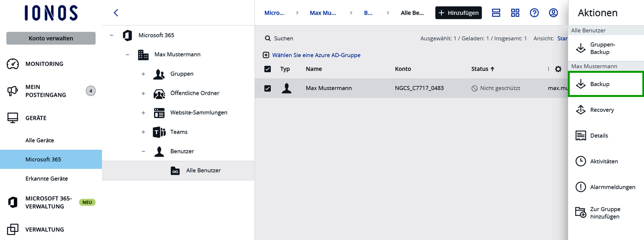Sort by the Status column

483,69
